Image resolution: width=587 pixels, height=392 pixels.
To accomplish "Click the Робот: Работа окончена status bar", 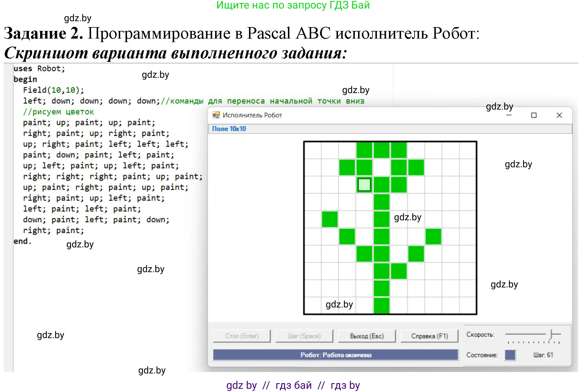I will [x=336, y=355].
